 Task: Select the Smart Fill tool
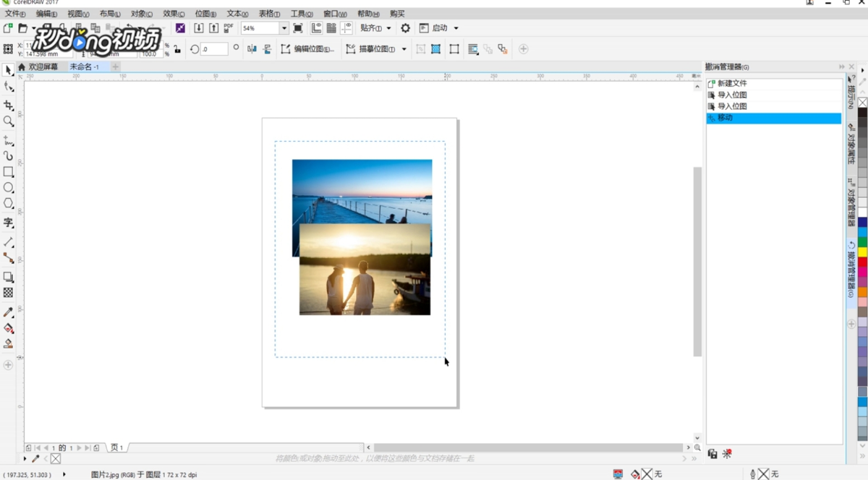pyautogui.click(x=8, y=343)
